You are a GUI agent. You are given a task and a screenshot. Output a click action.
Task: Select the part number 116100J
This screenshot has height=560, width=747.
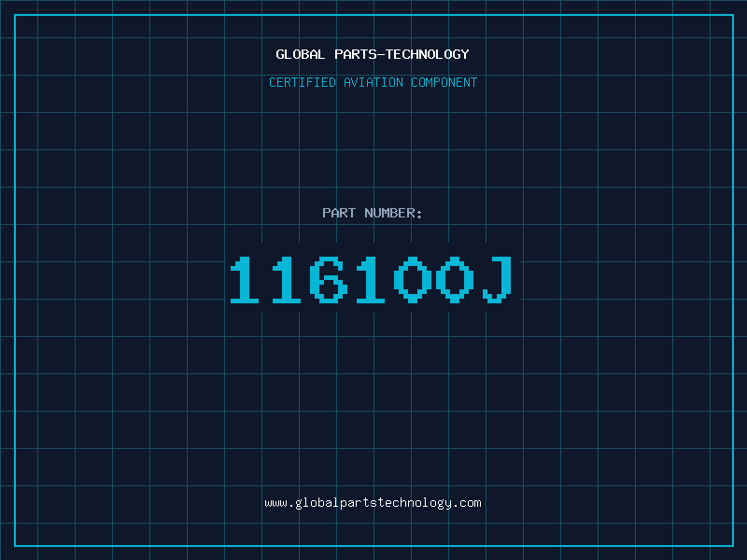point(372,280)
